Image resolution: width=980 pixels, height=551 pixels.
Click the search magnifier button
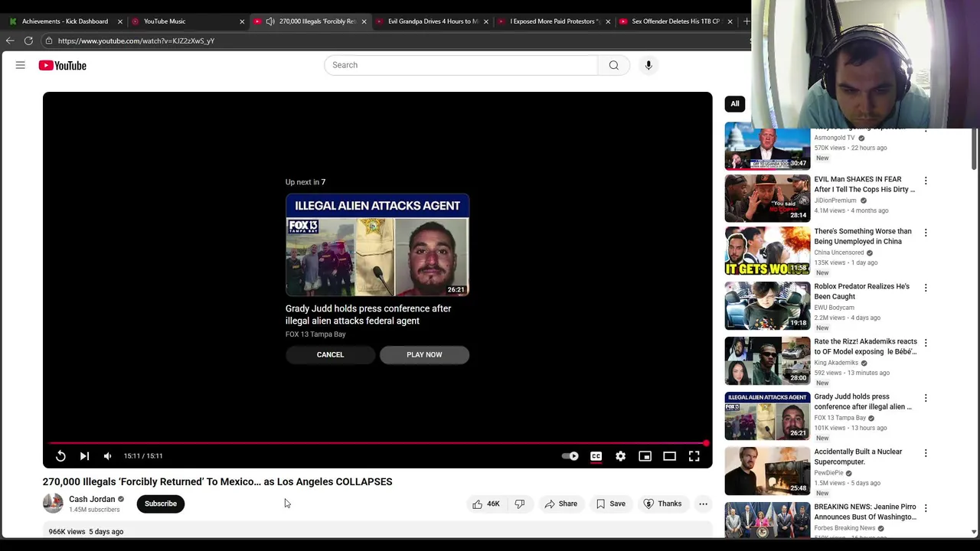pyautogui.click(x=613, y=65)
